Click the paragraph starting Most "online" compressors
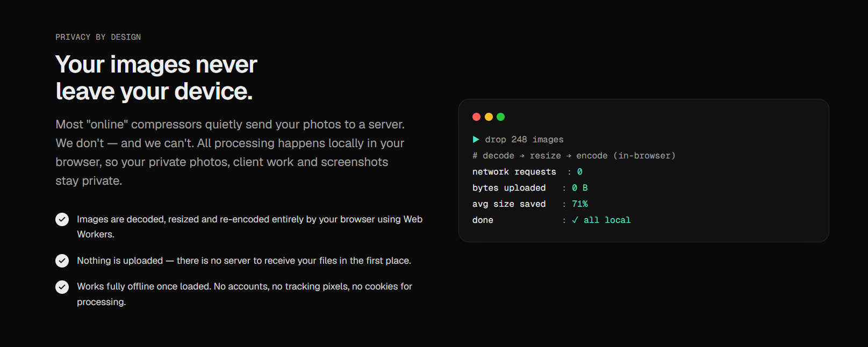Image resolution: width=868 pixels, height=347 pixels. pyautogui.click(x=230, y=153)
